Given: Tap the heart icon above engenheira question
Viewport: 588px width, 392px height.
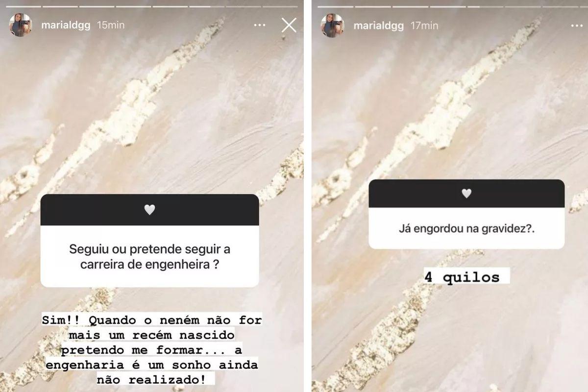Looking at the screenshot, I should [x=149, y=210].
